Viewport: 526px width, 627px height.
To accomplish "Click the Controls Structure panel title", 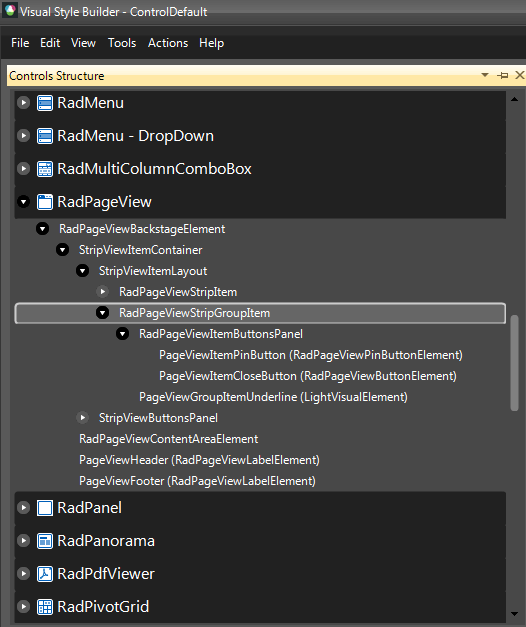I will tap(57, 76).
